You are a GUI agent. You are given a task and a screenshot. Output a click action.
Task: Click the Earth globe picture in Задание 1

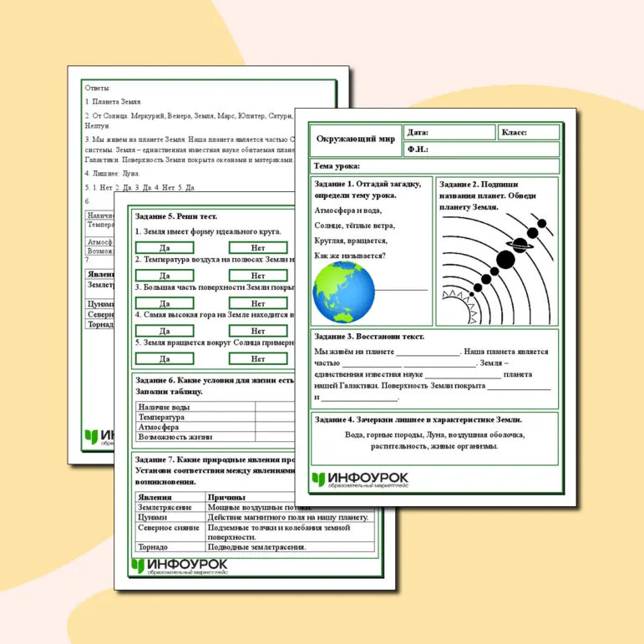pyautogui.click(x=344, y=292)
